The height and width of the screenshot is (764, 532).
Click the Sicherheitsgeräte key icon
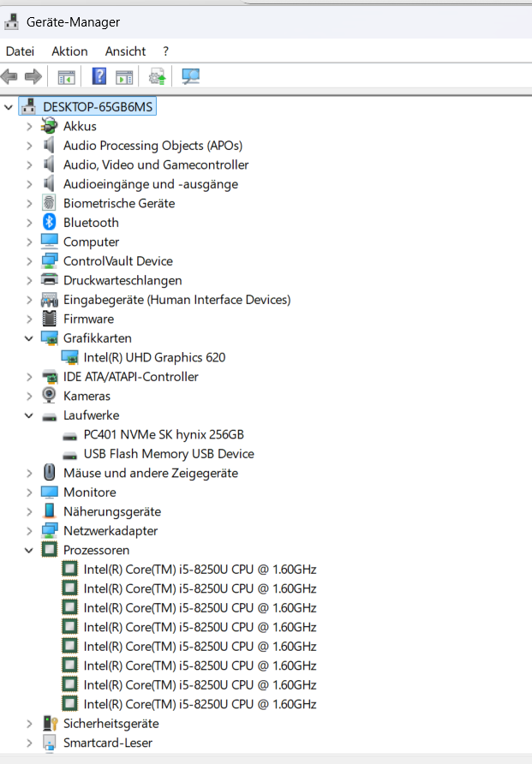[x=51, y=723]
